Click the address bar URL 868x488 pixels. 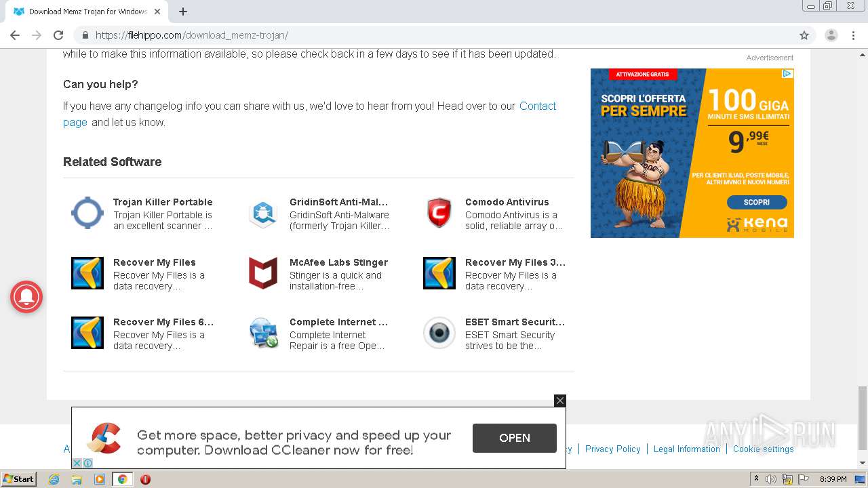tap(192, 35)
